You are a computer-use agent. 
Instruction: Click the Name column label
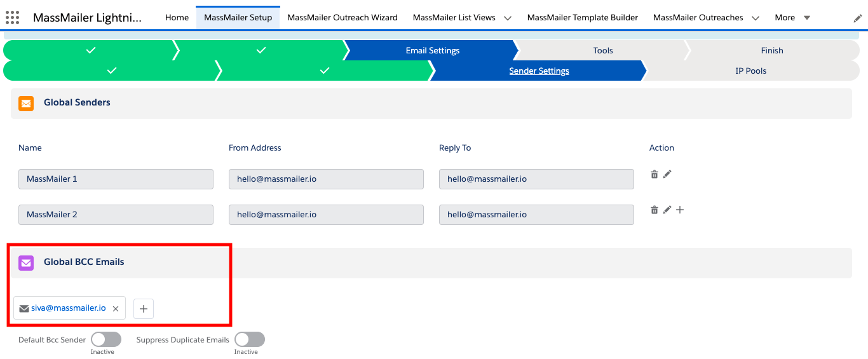(x=30, y=148)
